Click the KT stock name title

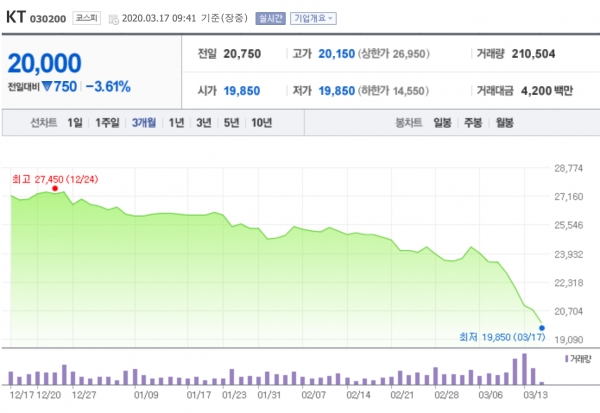[16, 17]
